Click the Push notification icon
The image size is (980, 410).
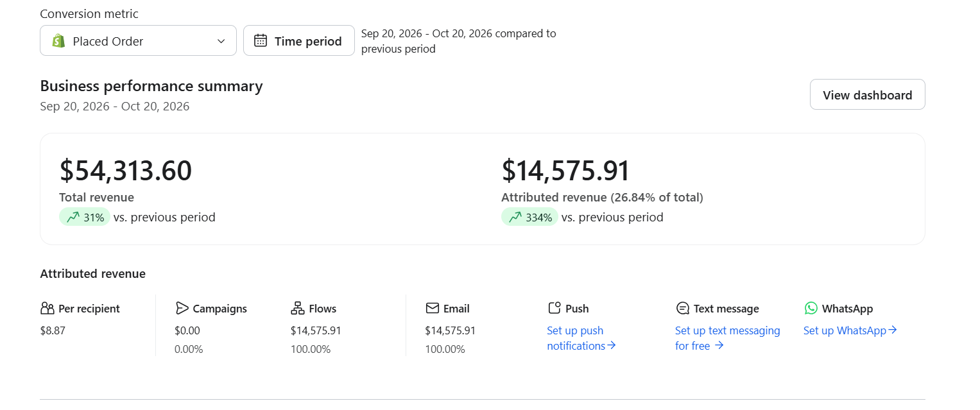coord(554,309)
